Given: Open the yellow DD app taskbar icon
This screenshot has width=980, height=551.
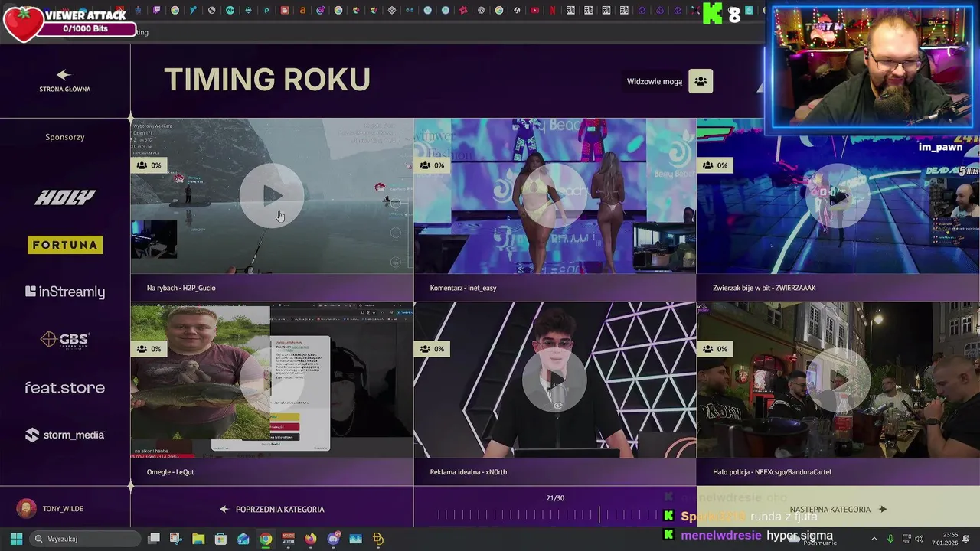Looking at the screenshot, I should (377, 539).
